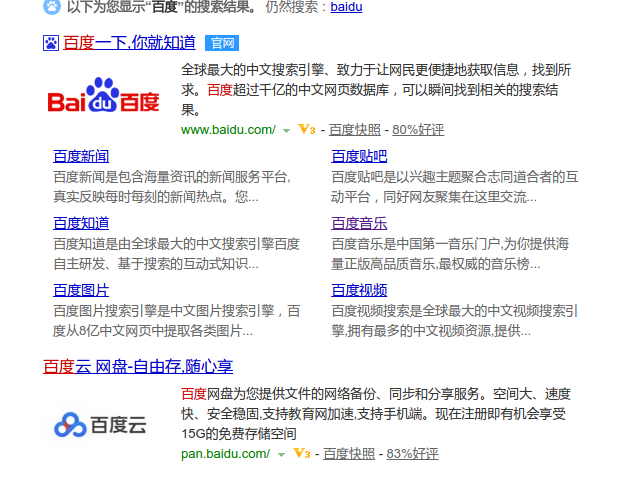Click the 百度新闻是包含海量资讯 description text
The image size is (640, 480).
[x=172, y=187]
